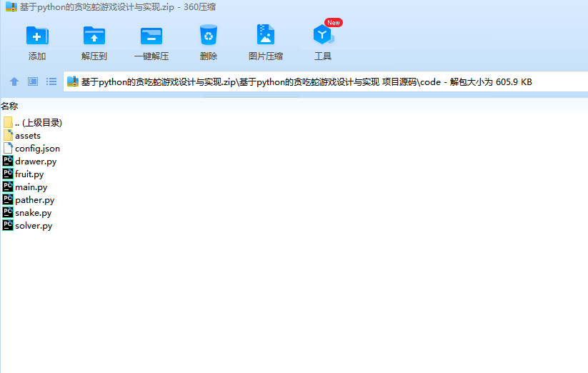Click the parent directory folder icon
The width and height of the screenshot is (588, 373).
coord(8,122)
